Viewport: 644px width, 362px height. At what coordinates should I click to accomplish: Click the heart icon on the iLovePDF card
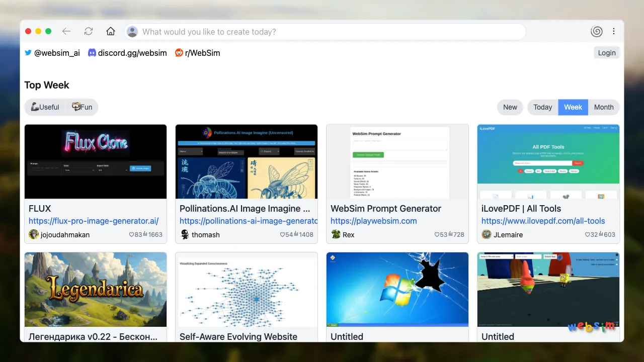click(588, 234)
